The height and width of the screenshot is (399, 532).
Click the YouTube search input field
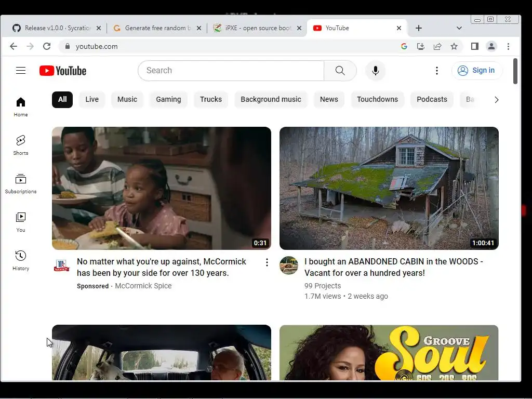(x=231, y=71)
